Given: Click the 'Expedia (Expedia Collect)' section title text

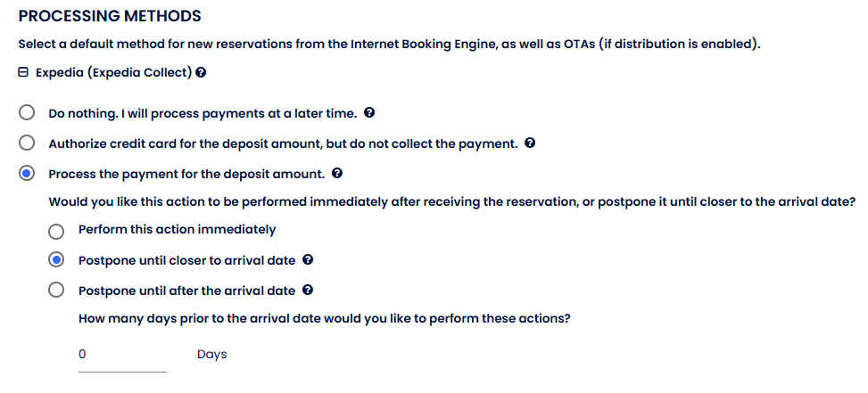Looking at the screenshot, I should coord(113,72).
